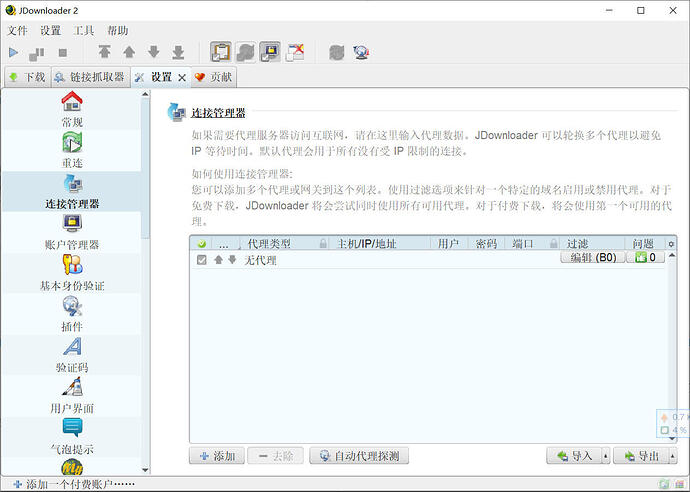The image size is (690, 492).
Task: Open the 文件 menu
Action: click(17, 30)
